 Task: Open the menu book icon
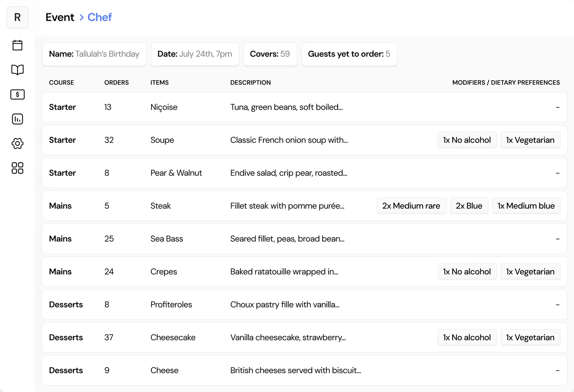click(x=17, y=70)
